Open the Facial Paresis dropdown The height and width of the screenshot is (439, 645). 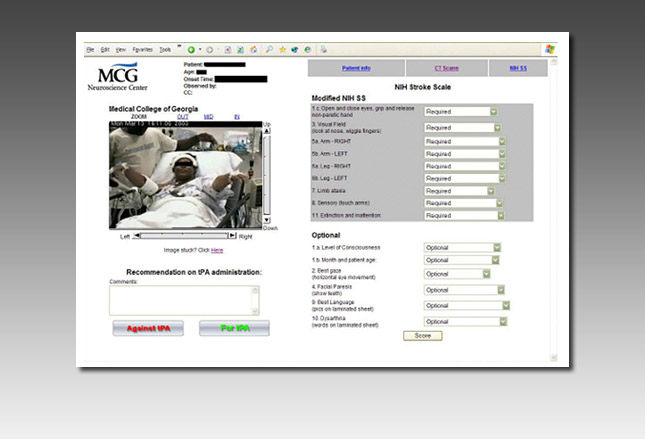pos(499,290)
